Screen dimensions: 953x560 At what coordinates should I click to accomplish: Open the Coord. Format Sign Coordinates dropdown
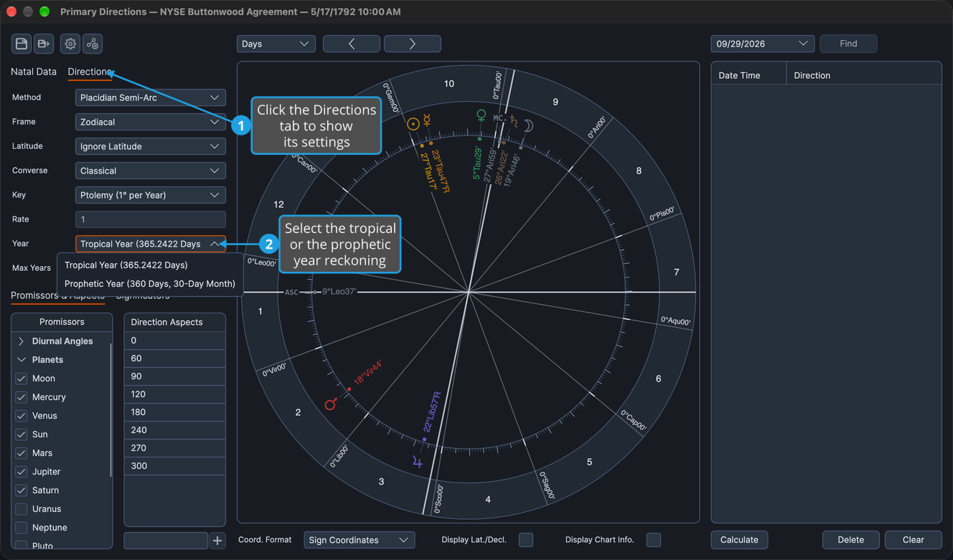(360, 540)
